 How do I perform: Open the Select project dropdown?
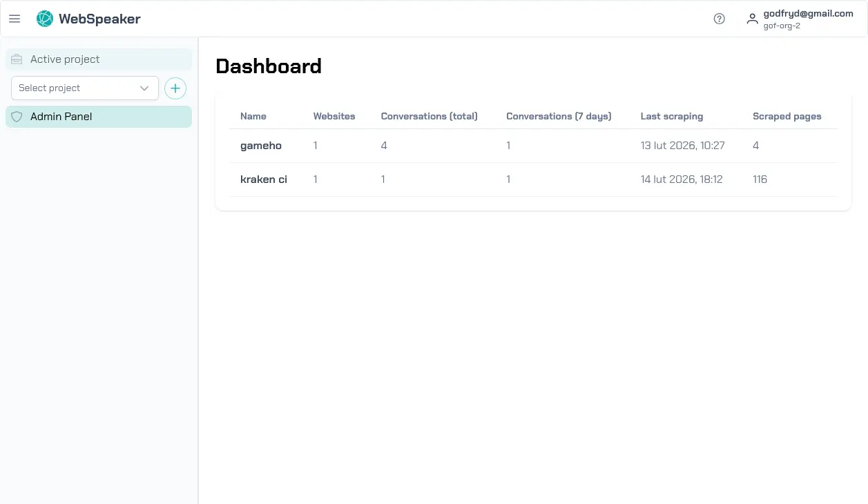(84, 88)
